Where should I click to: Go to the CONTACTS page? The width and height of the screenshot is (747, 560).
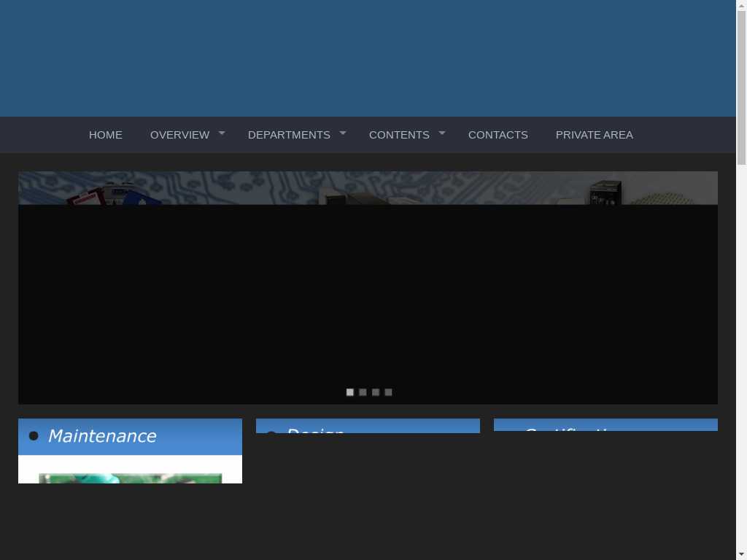click(x=498, y=135)
